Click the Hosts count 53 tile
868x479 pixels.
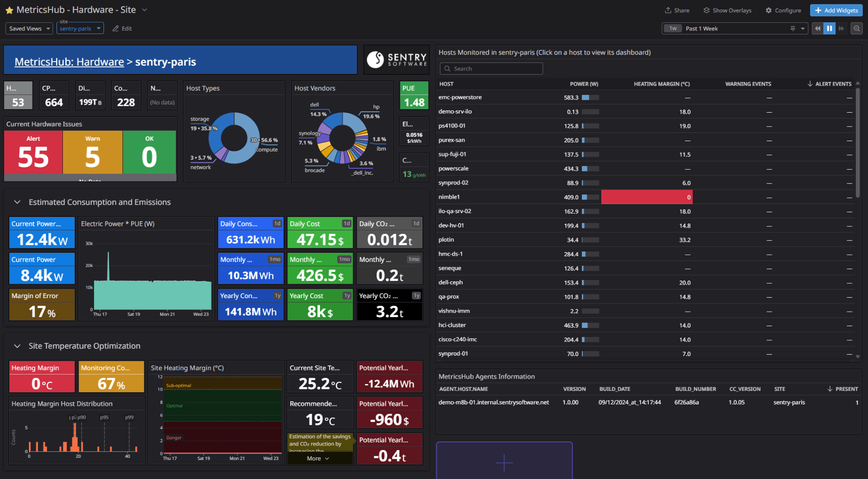pyautogui.click(x=18, y=95)
